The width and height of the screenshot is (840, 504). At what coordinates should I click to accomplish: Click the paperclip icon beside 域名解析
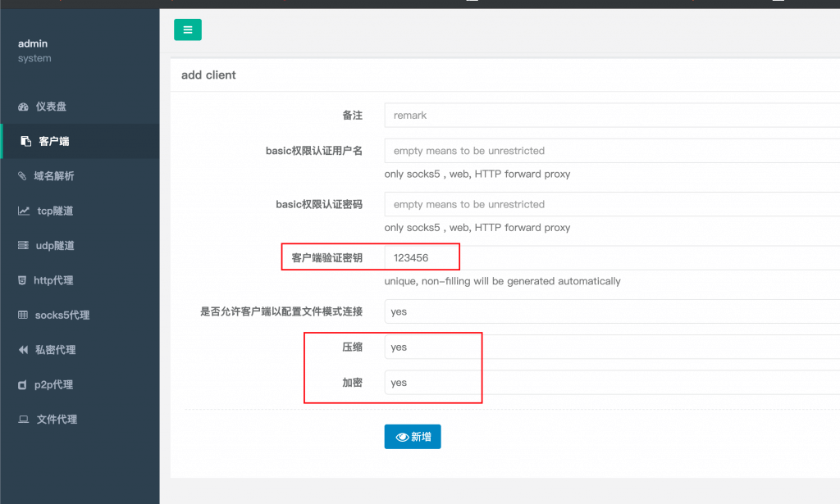(23, 176)
